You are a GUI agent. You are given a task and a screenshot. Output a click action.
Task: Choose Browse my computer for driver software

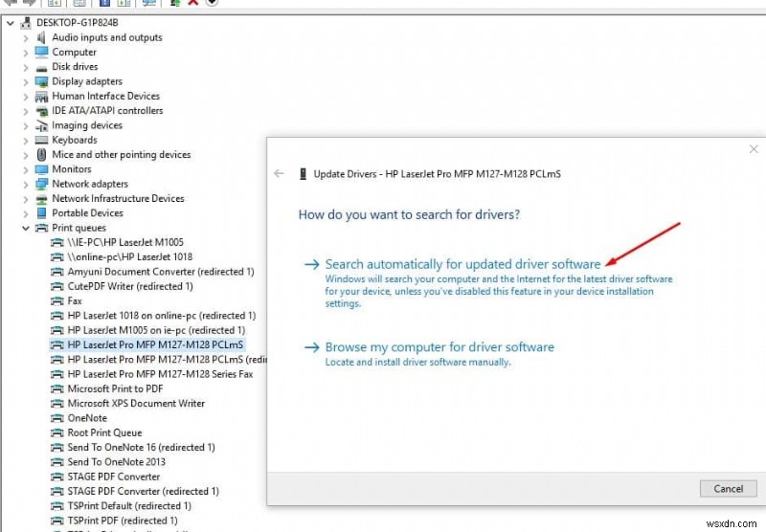coord(439,347)
